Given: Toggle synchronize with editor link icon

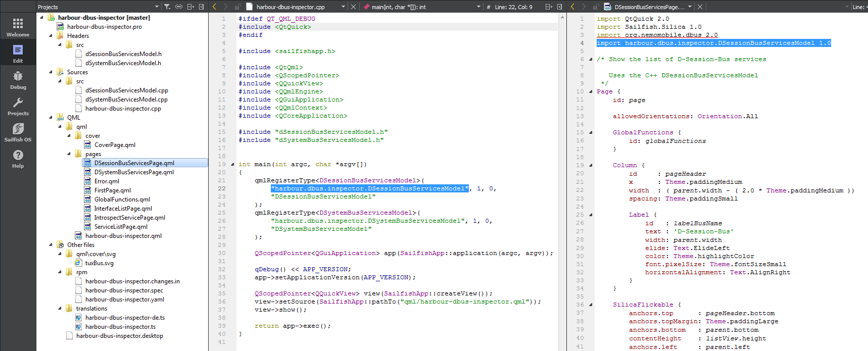Looking at the screenshot, I should click(x=179, y=7).
